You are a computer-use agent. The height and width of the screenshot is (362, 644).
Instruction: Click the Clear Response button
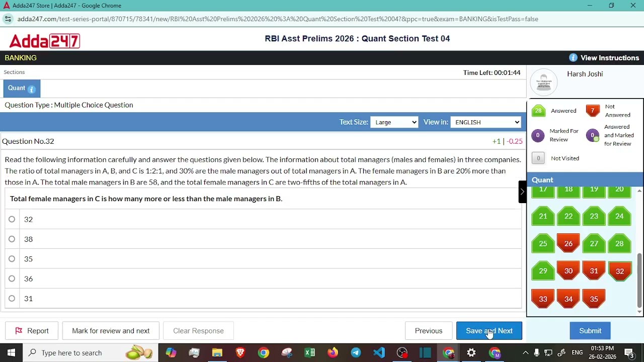(198, 331)
